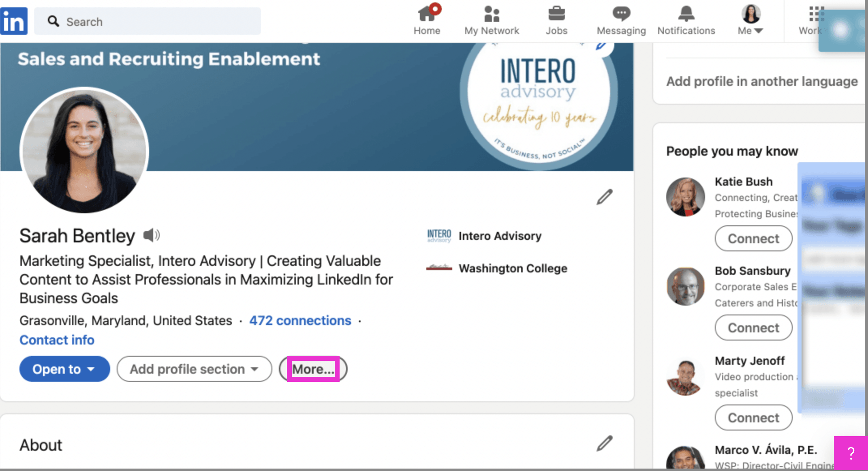Viewport: 868px width, 471px height.
Task: Open the Jobs section
Action: click(x=556, y=20)
